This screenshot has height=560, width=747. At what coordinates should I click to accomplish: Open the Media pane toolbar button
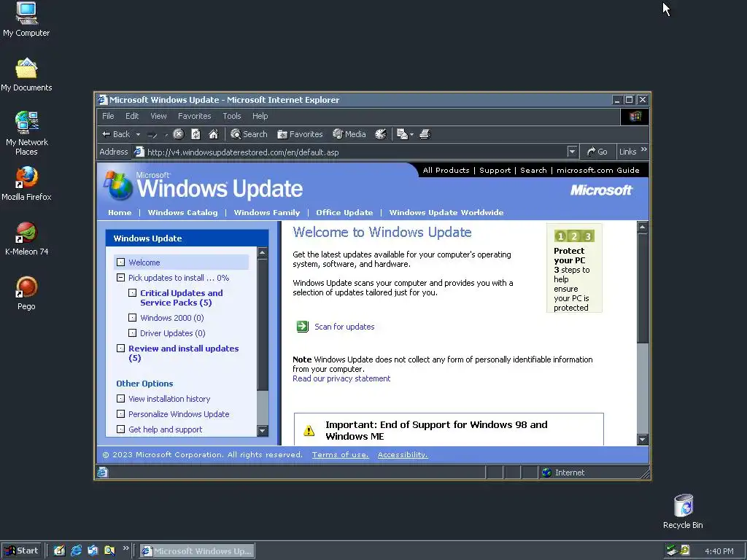(349, 134)
